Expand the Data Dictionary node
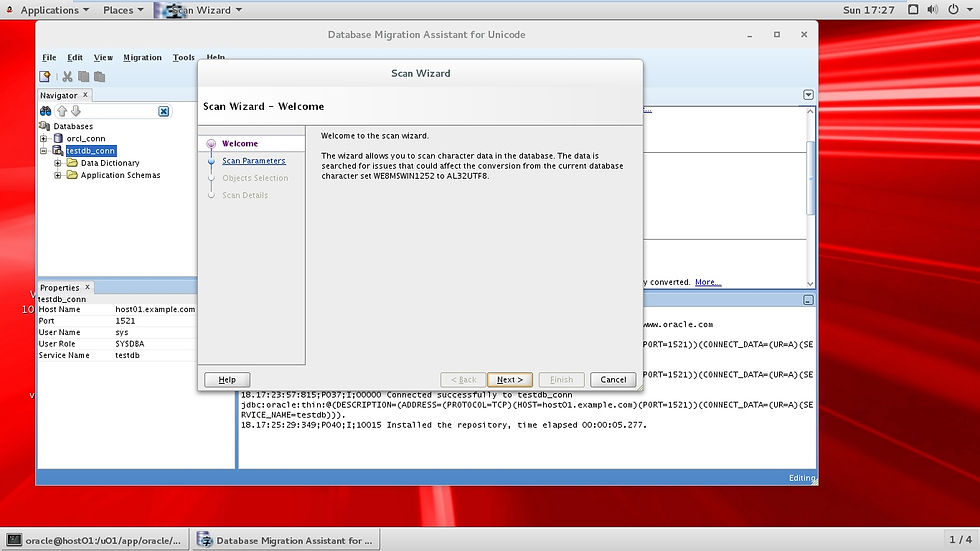 58,163
